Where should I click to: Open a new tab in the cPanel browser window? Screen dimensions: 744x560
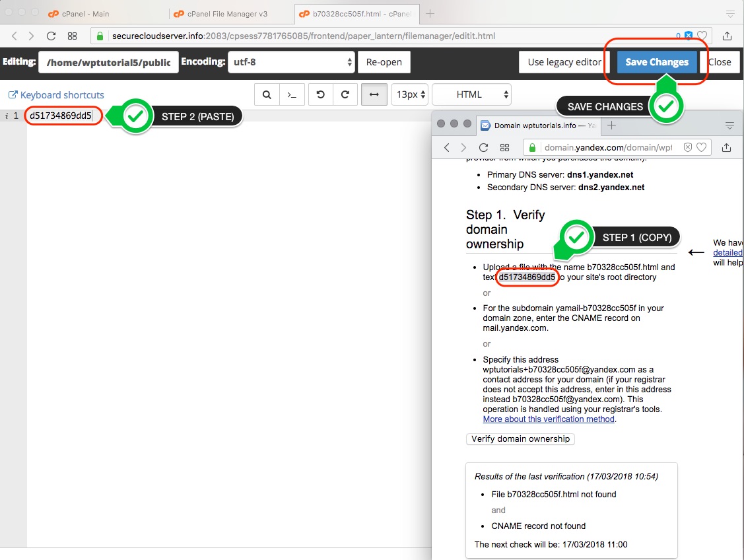[430, 14]
